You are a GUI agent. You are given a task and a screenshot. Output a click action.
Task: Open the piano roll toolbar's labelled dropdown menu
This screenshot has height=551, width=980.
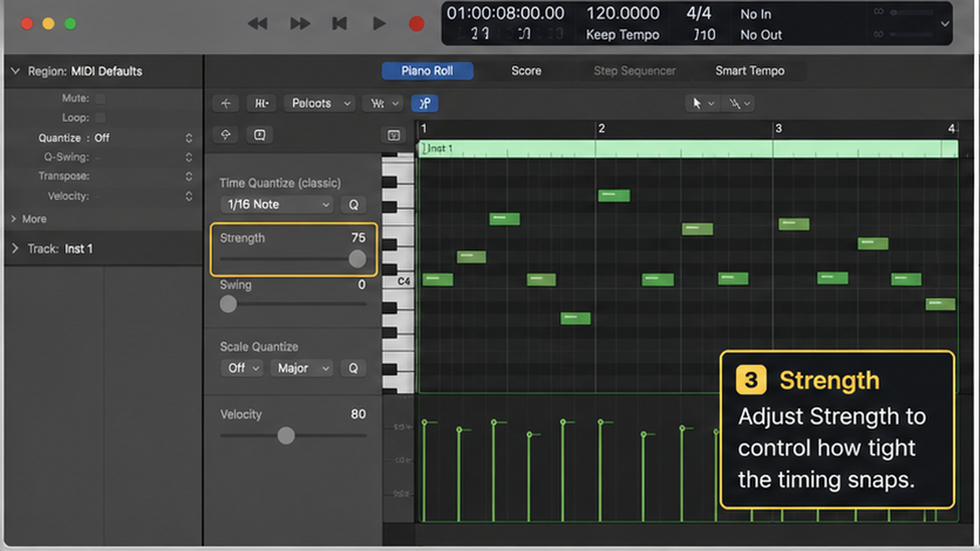pos(319,103)
